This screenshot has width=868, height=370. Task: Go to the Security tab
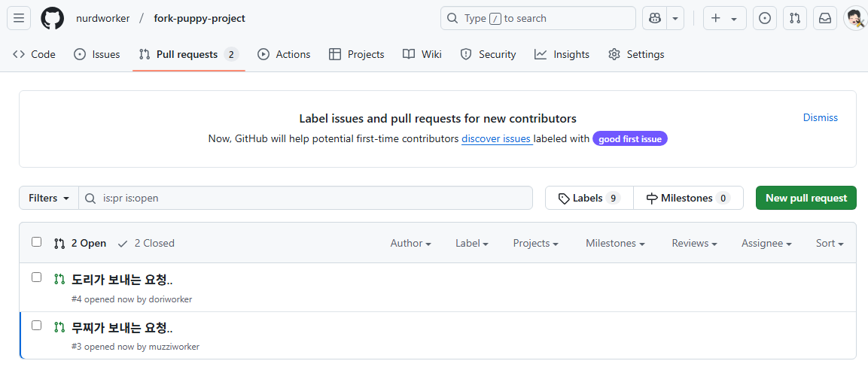pos(489,54)
